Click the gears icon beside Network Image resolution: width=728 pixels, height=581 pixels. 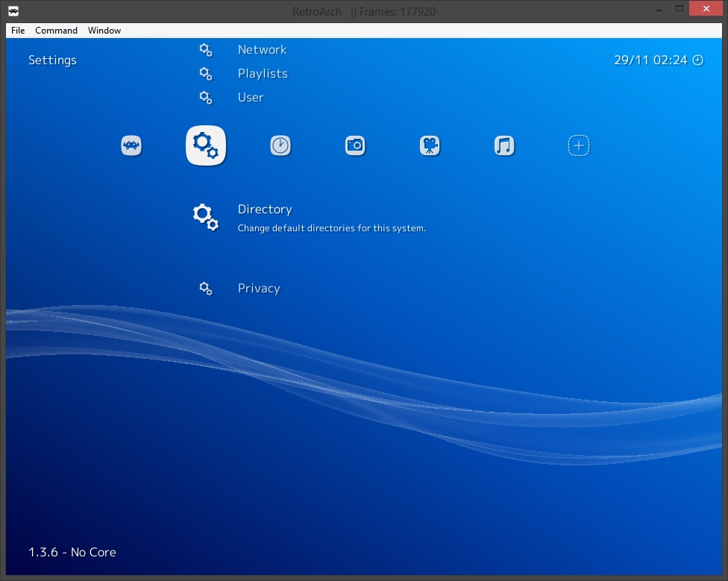click(x=206, y=50)
